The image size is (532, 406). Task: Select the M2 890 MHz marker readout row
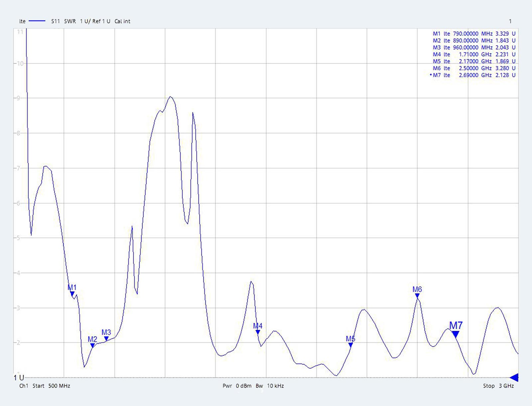pyautogui.click(x=474, y=41)
